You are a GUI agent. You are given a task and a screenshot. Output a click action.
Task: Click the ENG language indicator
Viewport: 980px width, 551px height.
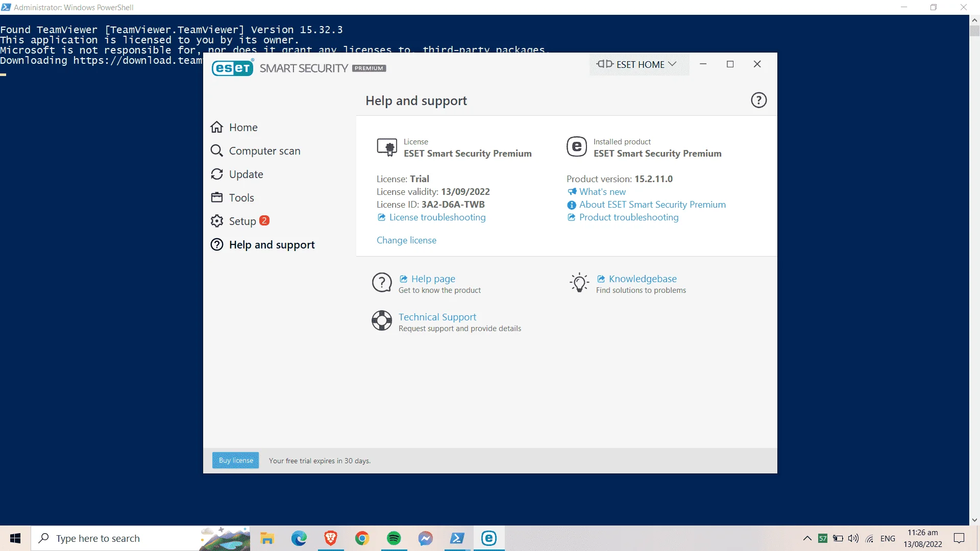(x=888, y=538)
